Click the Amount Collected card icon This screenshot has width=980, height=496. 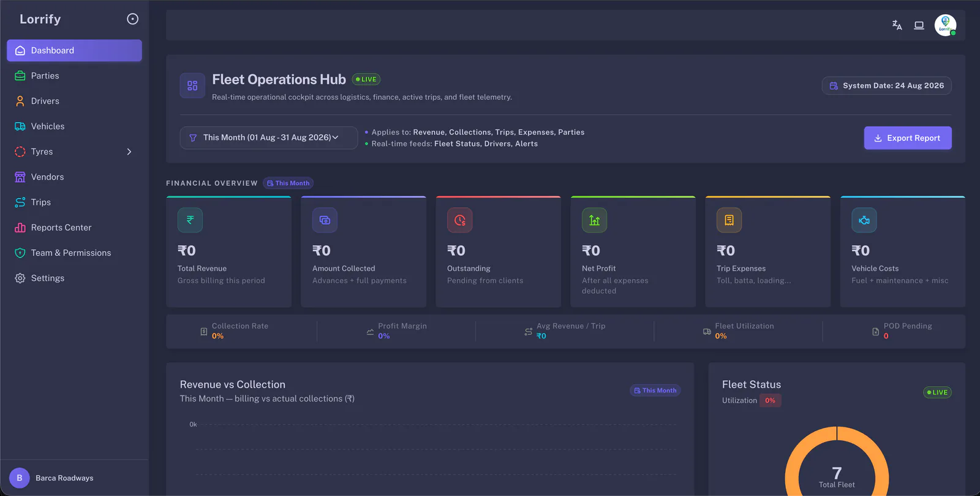(x=325, y=220)
